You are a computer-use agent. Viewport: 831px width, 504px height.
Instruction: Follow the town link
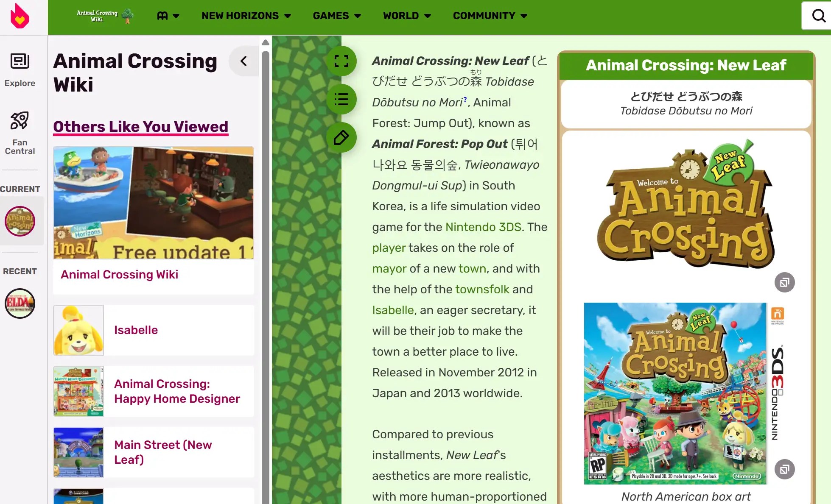pyautogui.click(x=472, y=269)
